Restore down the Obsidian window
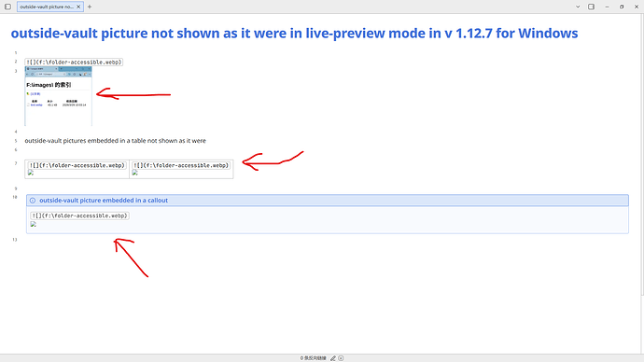 coord(622,7)
